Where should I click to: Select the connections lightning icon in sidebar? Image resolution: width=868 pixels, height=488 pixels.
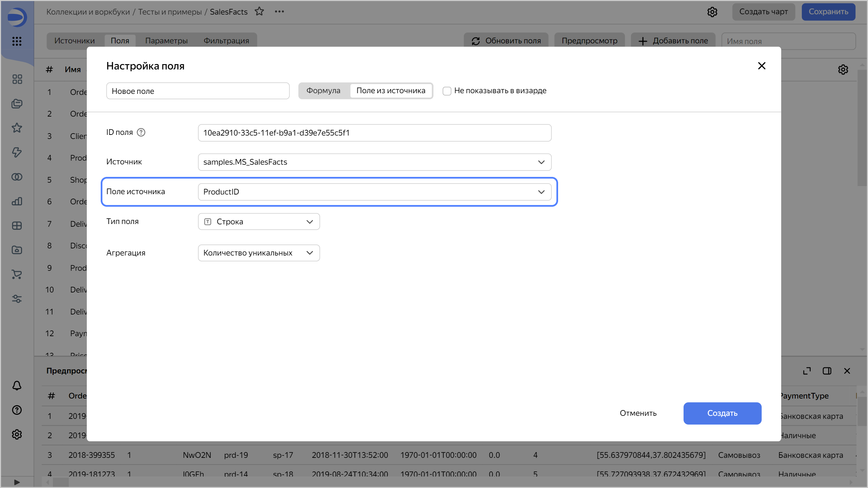click(x=17, y=152)
